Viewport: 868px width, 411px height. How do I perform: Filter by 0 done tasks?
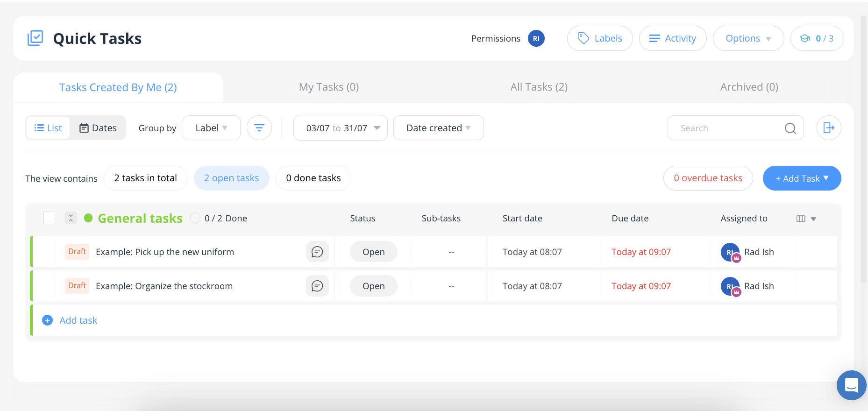(313, 178)
